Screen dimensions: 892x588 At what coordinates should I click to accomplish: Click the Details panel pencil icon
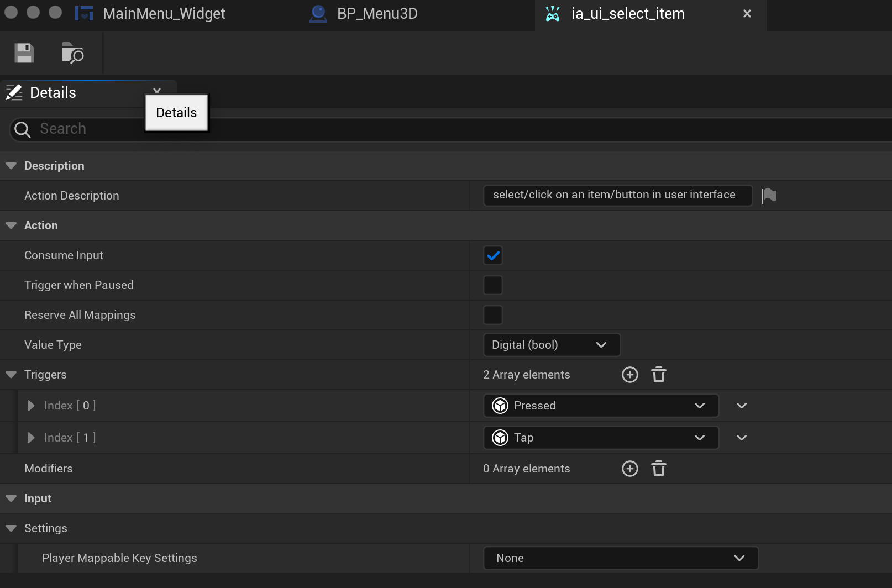(14, 92)
